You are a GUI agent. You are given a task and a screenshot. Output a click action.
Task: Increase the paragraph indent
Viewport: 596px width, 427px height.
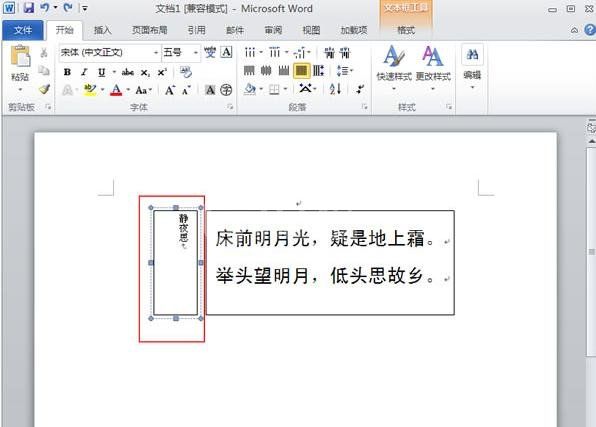coord(345,52)
